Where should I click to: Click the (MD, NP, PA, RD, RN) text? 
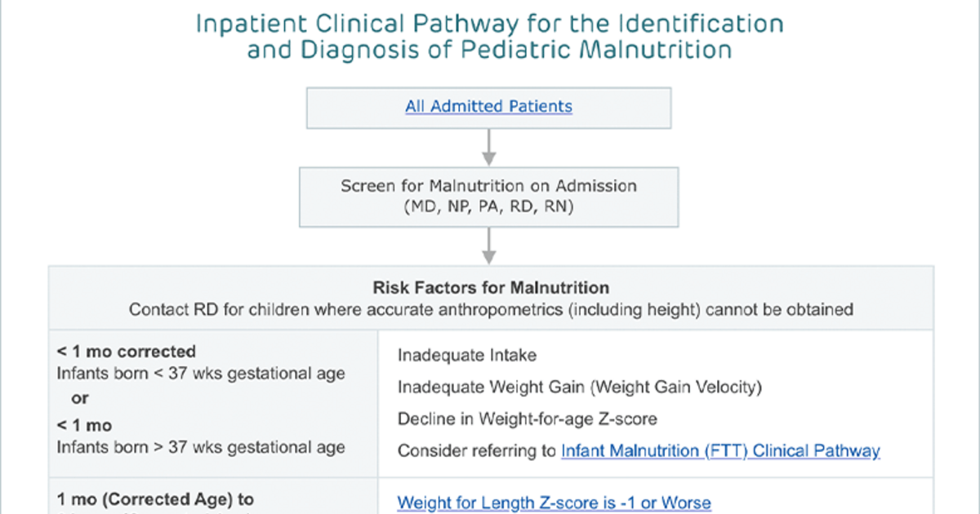(x=488, y=207)
